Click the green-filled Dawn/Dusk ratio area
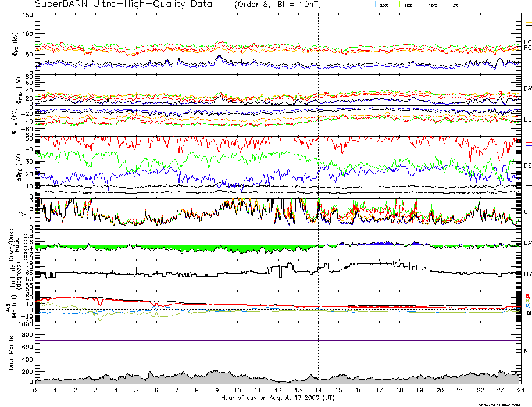 click(x=174, y=248)
